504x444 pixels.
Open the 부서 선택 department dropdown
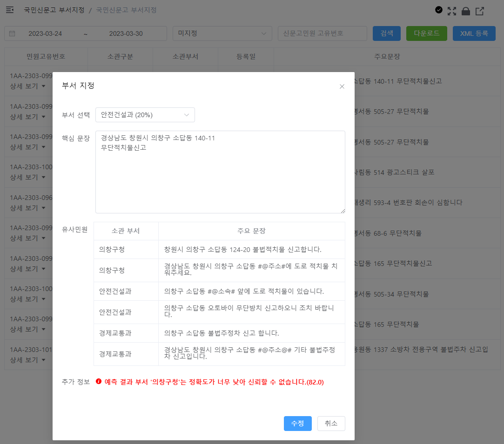click(x=144, y=115)
